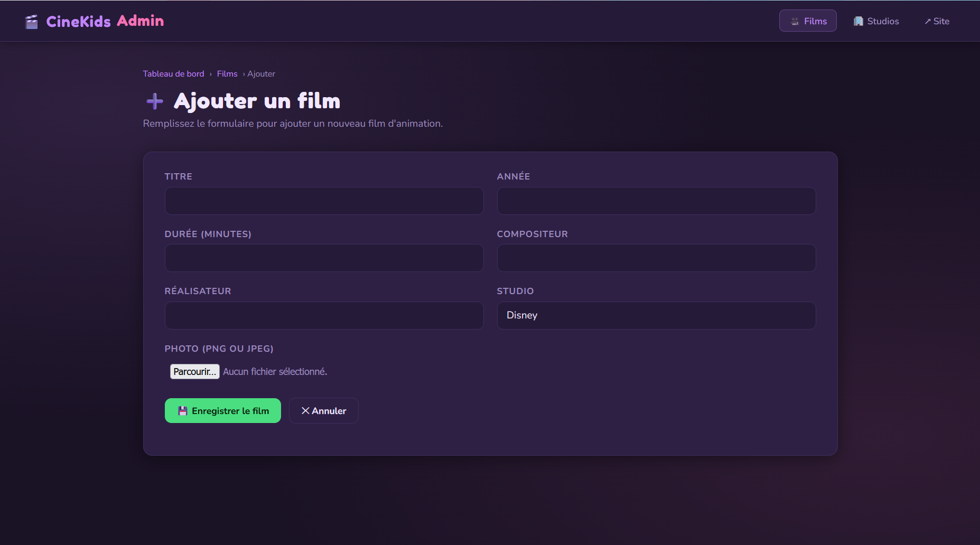Click the PHOTO (PNG OU JPEG) label

[219, 349]
